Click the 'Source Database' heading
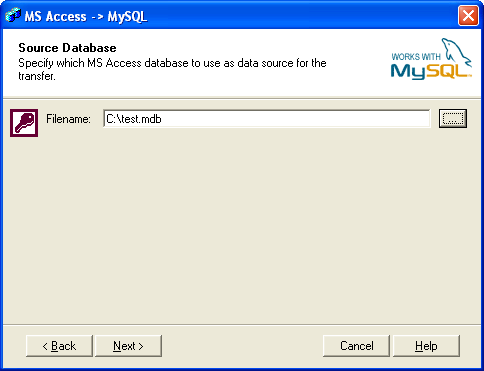Image resolution: width=484 pixels, height=371 pixels. [x=67, y=48]
